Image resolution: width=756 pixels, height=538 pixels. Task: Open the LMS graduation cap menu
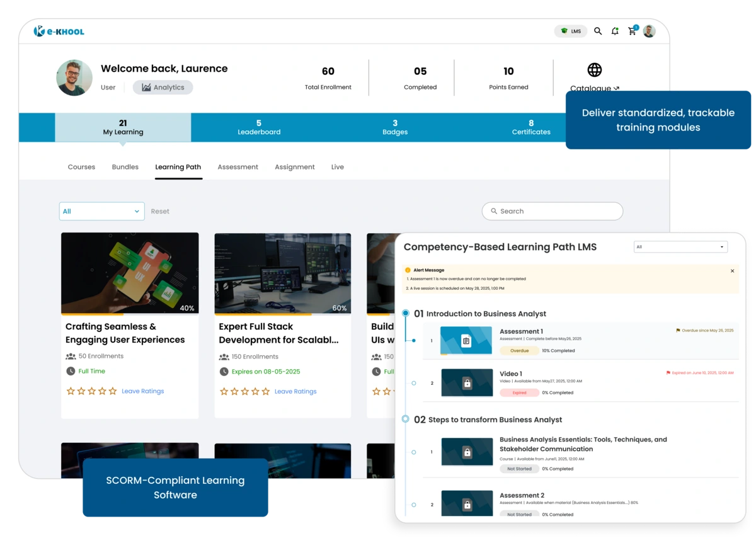[x=570, y=30]
